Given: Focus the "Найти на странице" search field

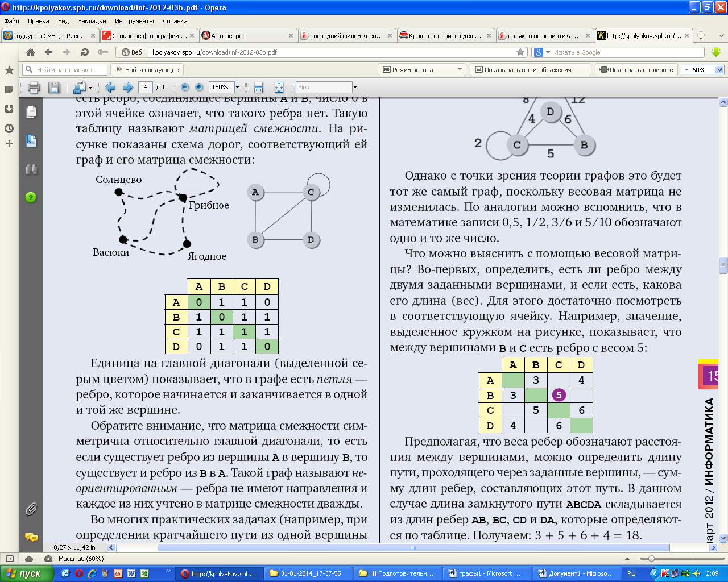Looking at the screenshot, I should pos(65,70).
